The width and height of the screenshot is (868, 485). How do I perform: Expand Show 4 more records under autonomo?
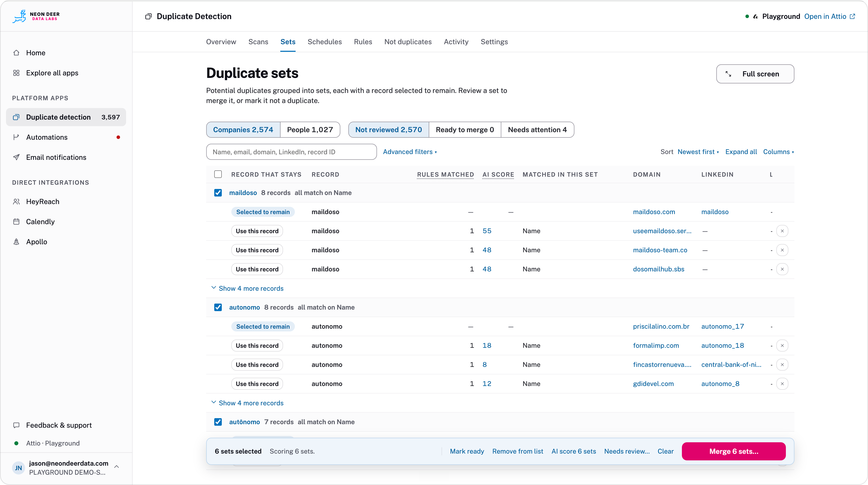coord(247,403)
